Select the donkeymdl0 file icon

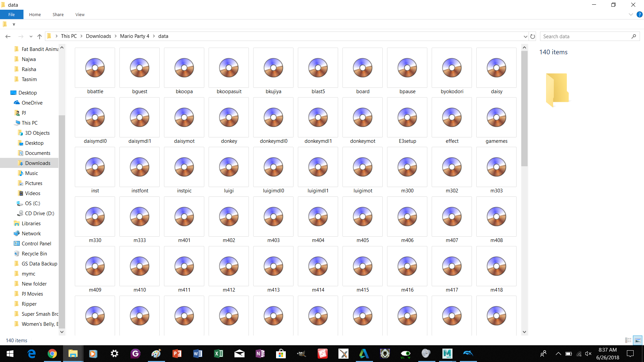click(x=273, y=118)
